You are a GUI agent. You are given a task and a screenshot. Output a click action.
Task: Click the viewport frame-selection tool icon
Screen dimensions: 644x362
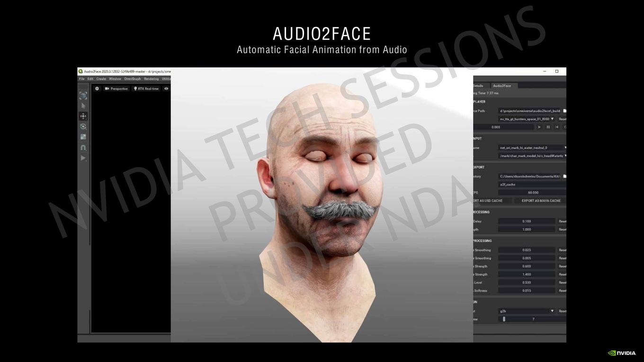pyautogui.click(x=83, y=95)
